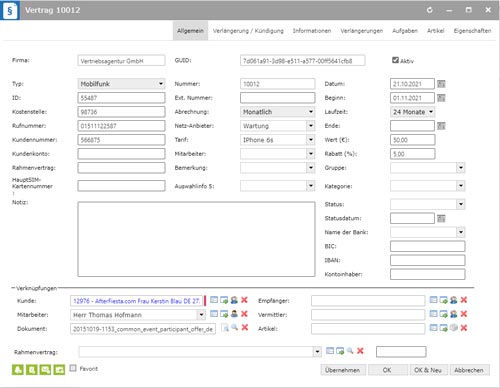This screenshot has width=500, height=388.
Task: Open the Datum calendar picker
Action: (x=441, y=84)
